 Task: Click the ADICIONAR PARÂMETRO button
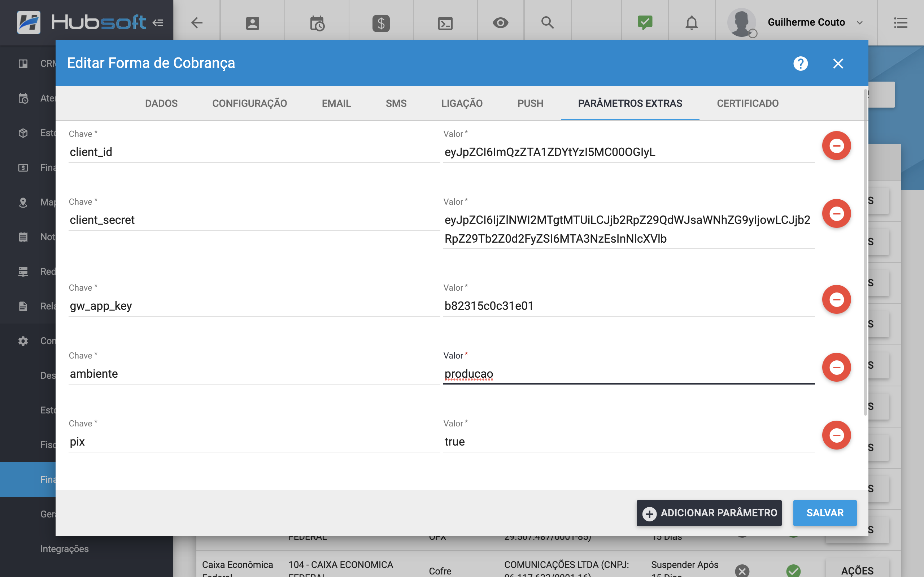point(709,513)
